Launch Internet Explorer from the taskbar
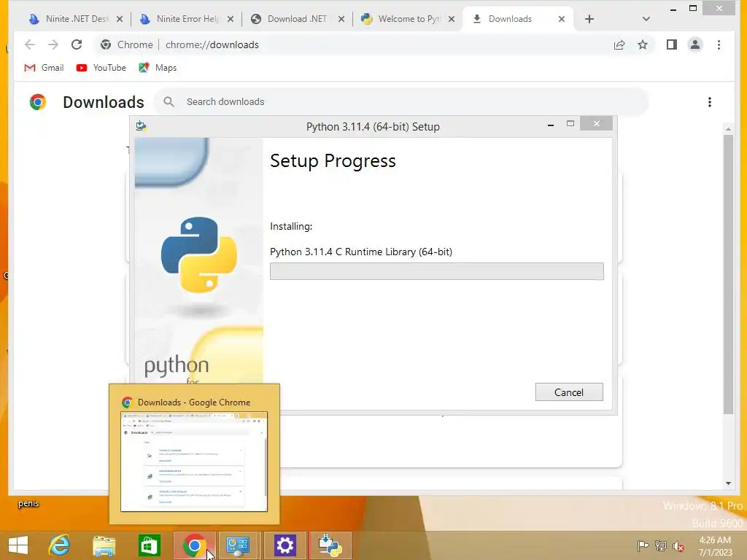The width and height of the screenshot is (747, 560). click(x=60, y=545)
